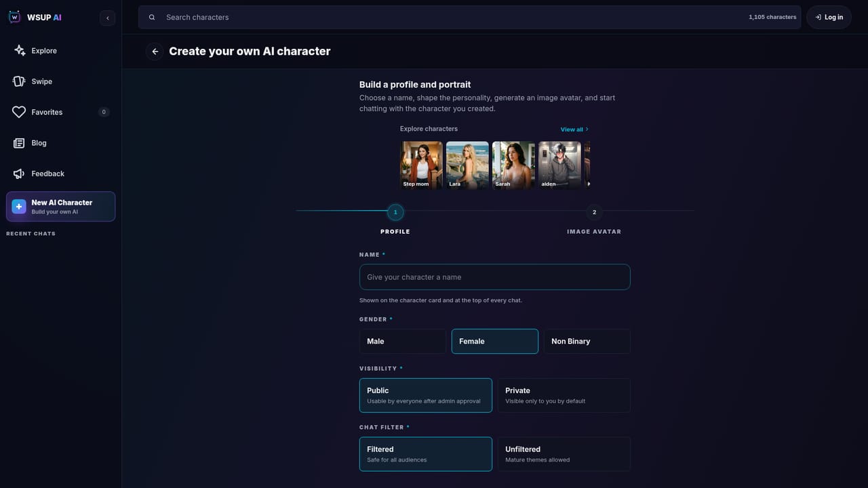Screen dimensions: 868x488
Task: Click the Favorites count badge 0
Action: tap(104, 112)
